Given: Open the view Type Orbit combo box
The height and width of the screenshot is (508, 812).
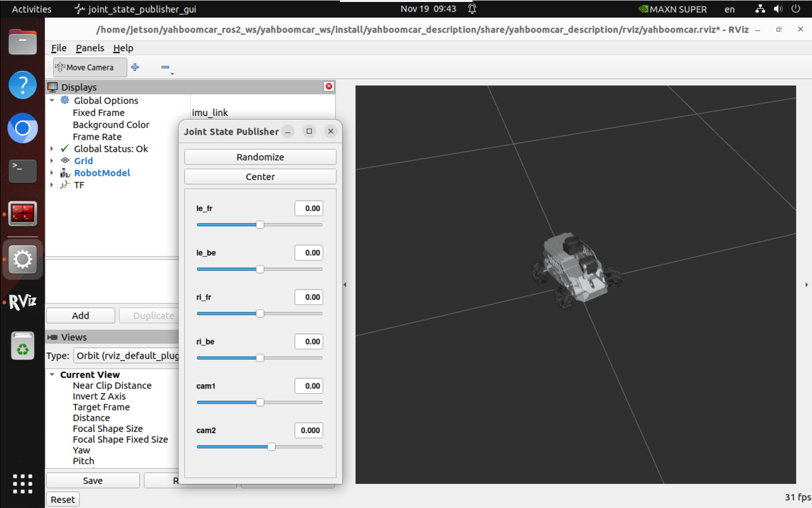Looking at the screenshot, I should [126, 356].
